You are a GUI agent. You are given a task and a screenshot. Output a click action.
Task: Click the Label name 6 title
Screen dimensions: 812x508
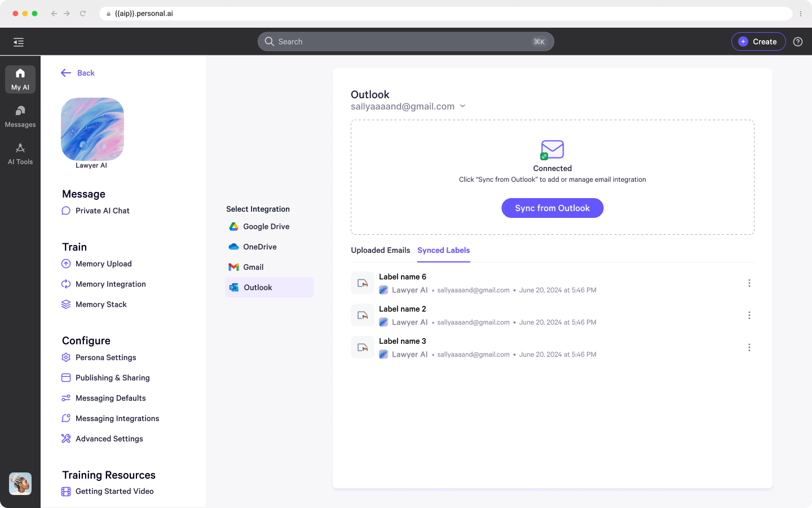tap(403, 277)
